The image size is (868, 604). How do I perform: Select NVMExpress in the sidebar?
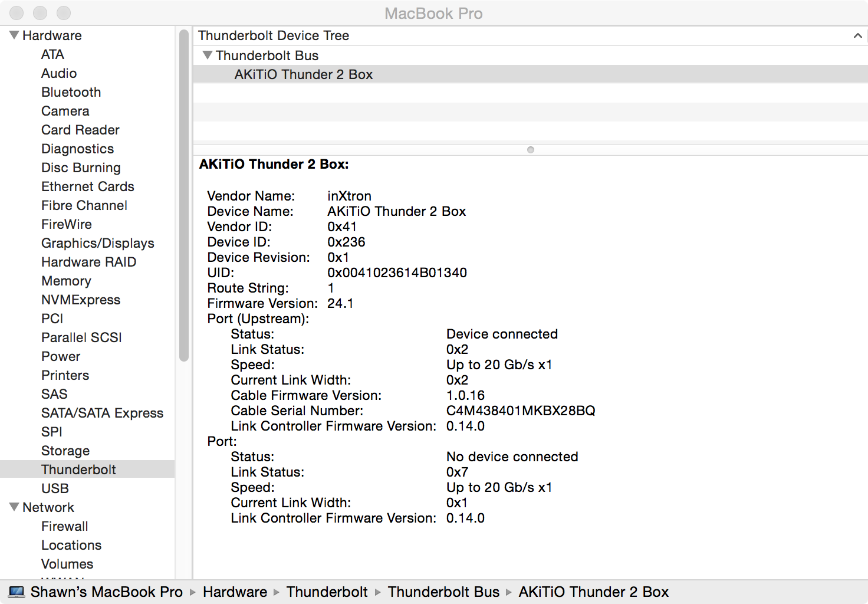[81, 300]
